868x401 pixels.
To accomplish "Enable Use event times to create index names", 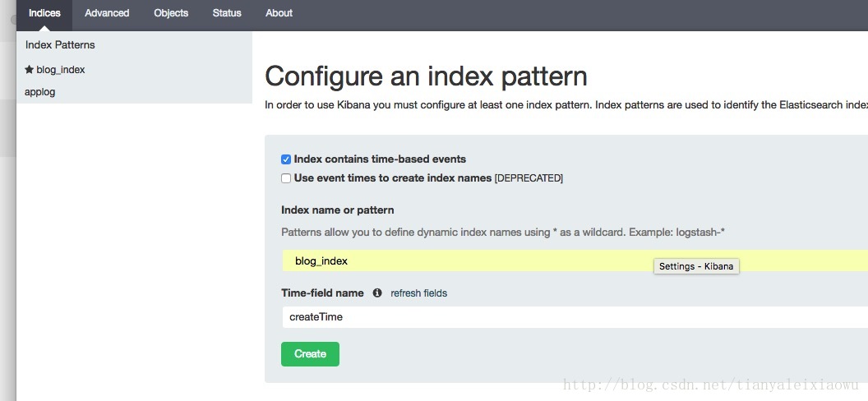I will tap(286, 178).
